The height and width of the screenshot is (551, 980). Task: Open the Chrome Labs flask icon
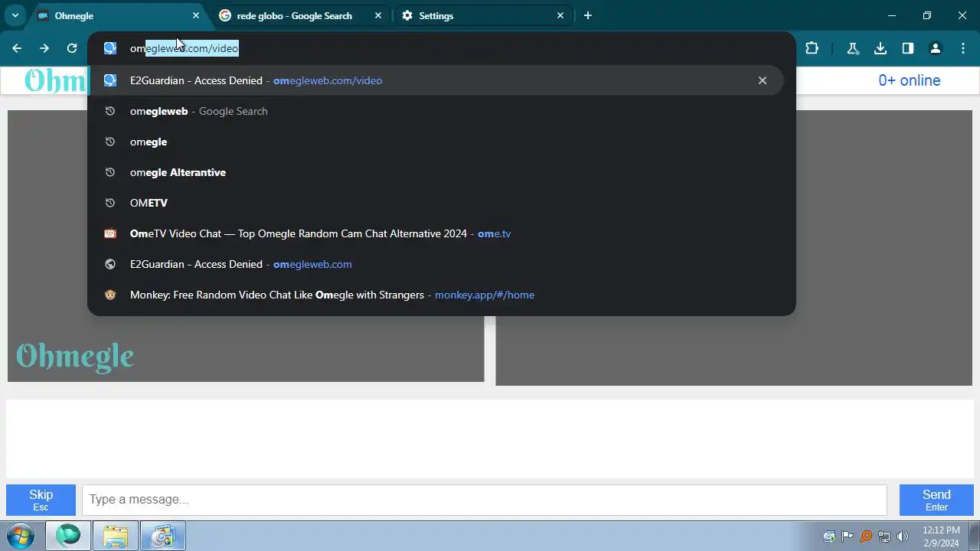[x=852, y=48]
